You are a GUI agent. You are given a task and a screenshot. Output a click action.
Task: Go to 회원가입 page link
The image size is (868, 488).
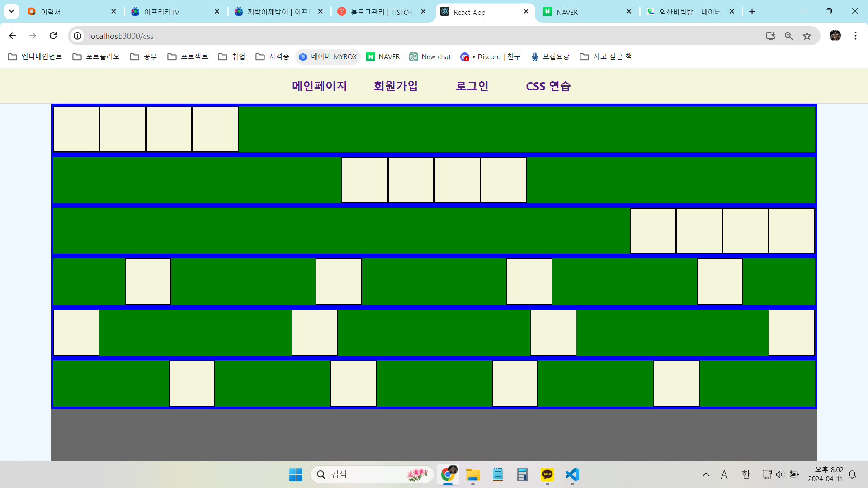click(x=396, y=86)
